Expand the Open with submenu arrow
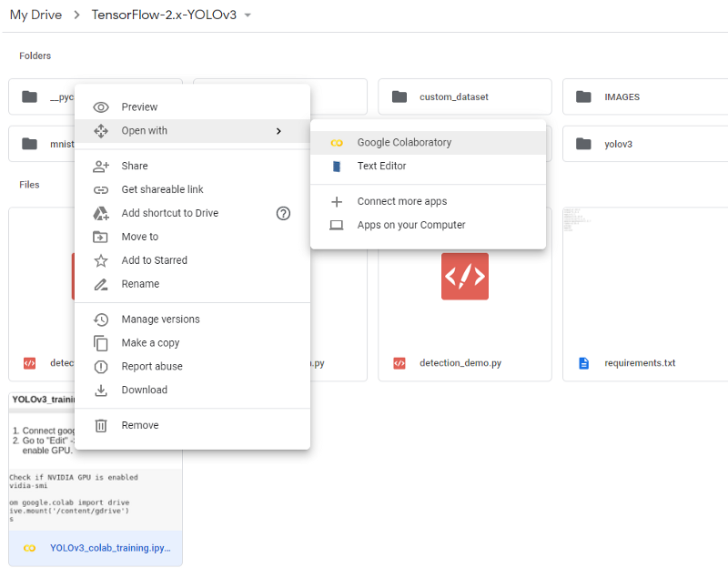 point(278,131)
